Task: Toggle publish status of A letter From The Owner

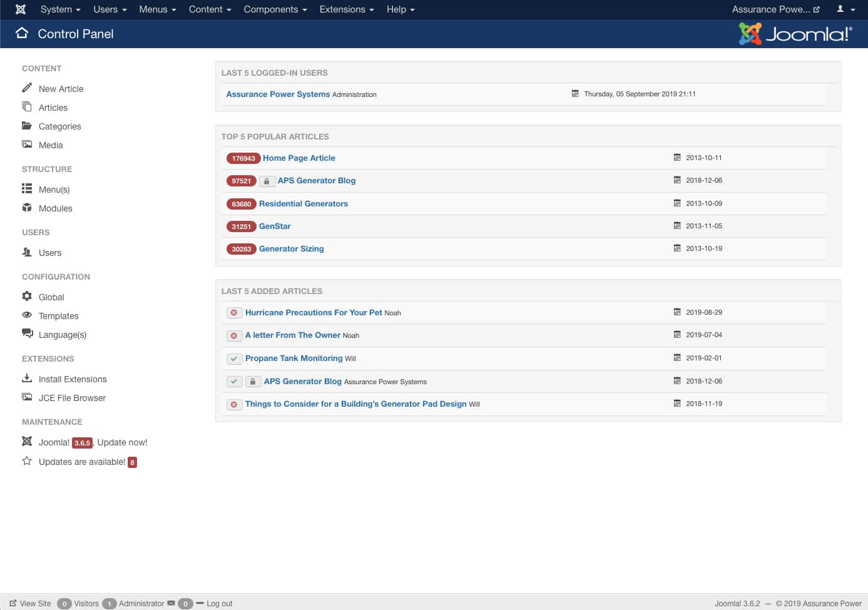Action: (x=234, y=335)
